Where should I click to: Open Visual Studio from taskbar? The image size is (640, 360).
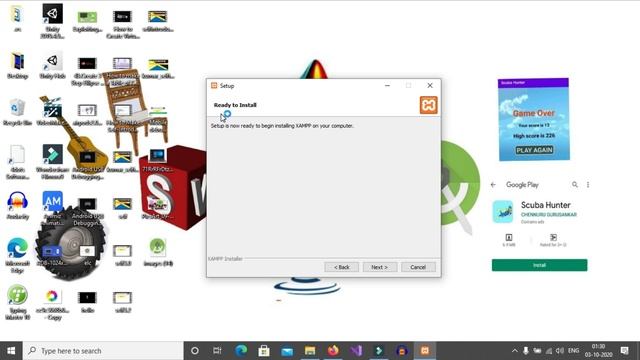356,351
